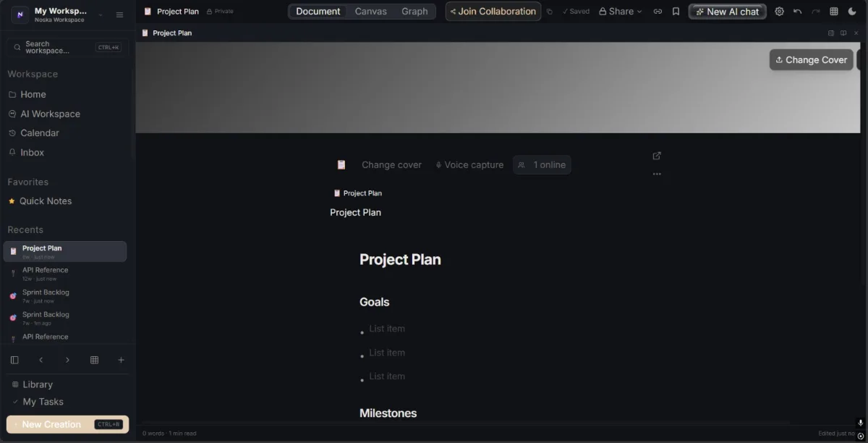Click the New Creation button

pyautogui.click(x=67, y=424)
